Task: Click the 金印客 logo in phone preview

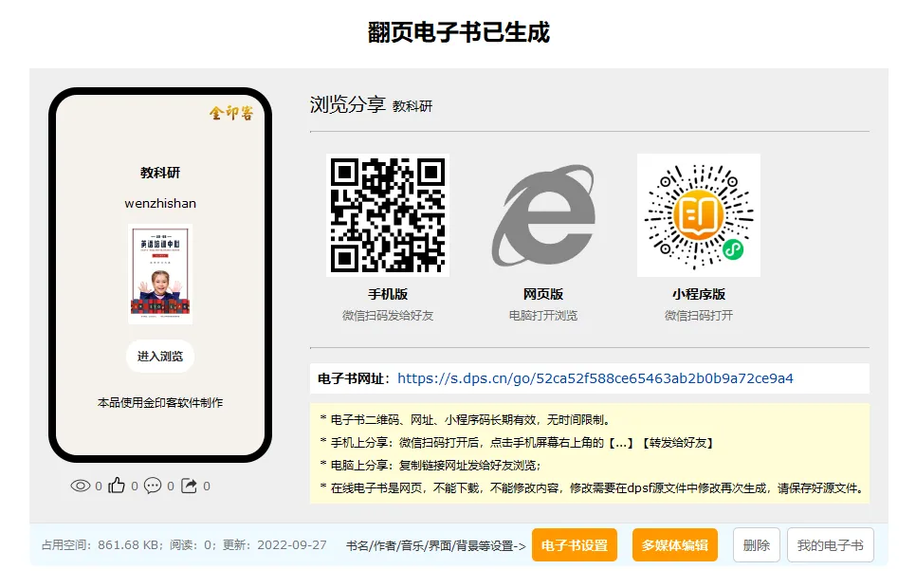Action: click(231, 113)
